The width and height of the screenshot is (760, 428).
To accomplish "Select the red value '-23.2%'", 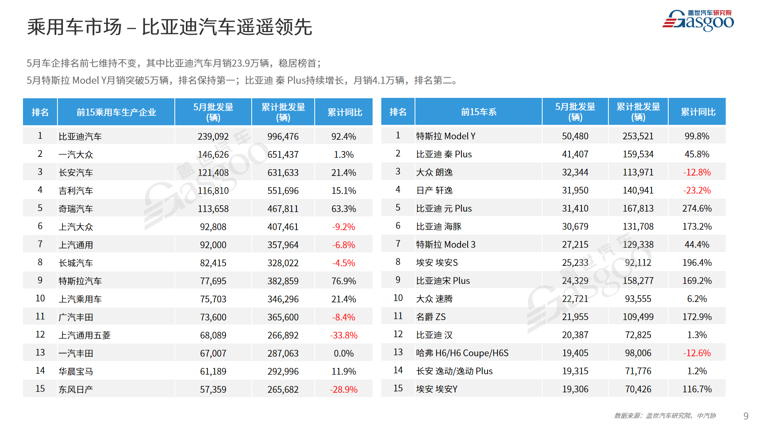I will [x=697, y=190].
